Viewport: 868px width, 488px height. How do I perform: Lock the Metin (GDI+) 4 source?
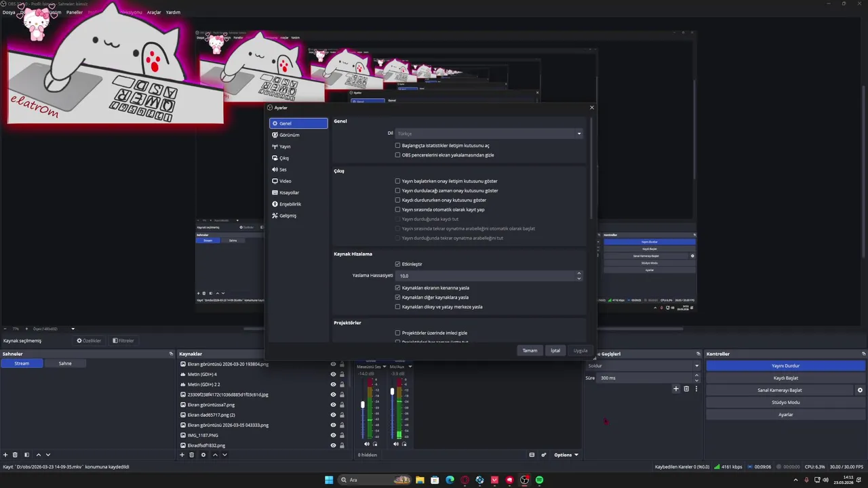tap(342, 374)
